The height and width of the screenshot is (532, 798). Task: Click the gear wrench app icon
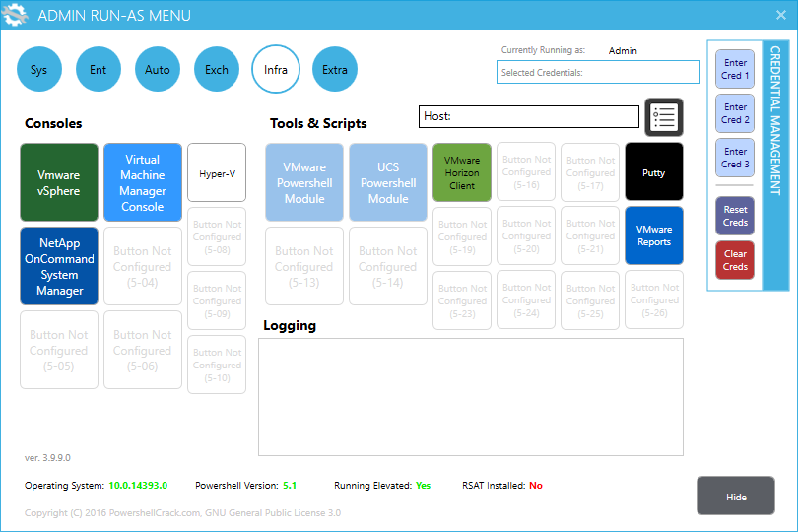tap(15, 15)
